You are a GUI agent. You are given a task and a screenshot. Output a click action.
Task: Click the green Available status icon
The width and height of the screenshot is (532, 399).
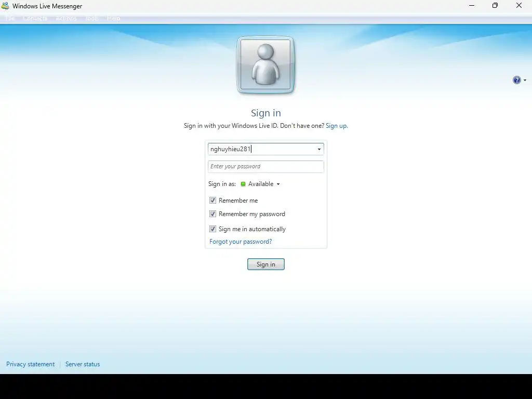tap(243, 184)
